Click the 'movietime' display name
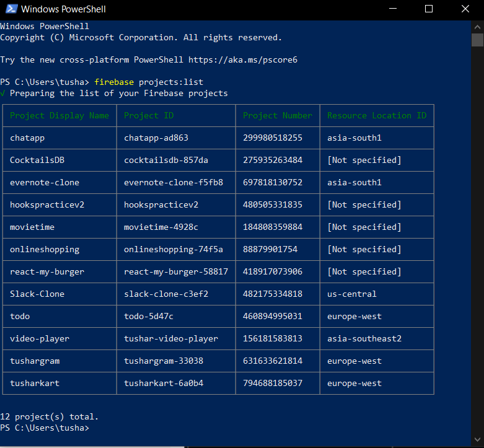Screen dimensions: 484x448 coord(32,227)
